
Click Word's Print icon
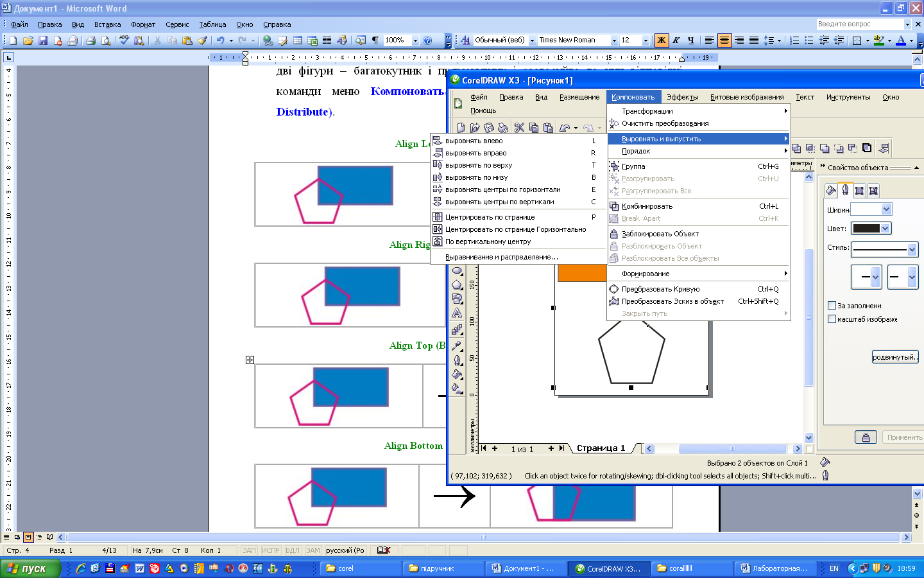[90, 40]
